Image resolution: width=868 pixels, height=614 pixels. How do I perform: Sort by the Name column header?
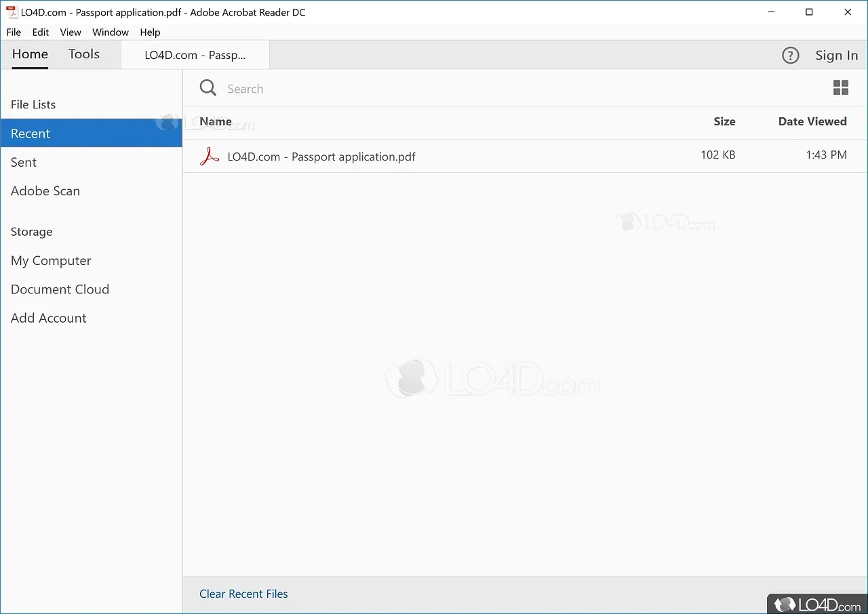216,121
